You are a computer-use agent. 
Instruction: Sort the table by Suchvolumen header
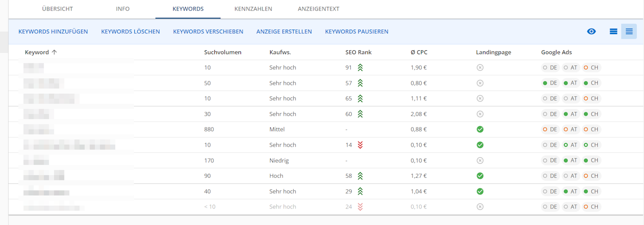(x=222, y=52)
